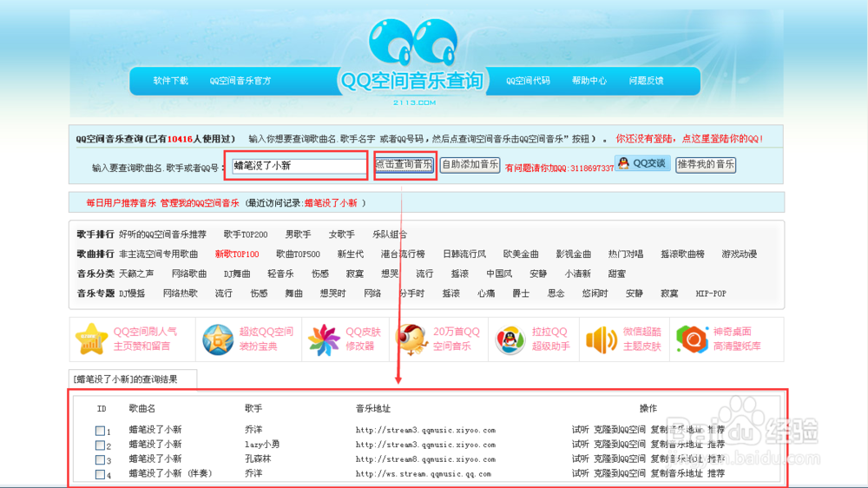Viewport: 868px width, 488px height.
Task: Open 游戏动漫 link
Action: pyautogui.click(x=740, y=254)
